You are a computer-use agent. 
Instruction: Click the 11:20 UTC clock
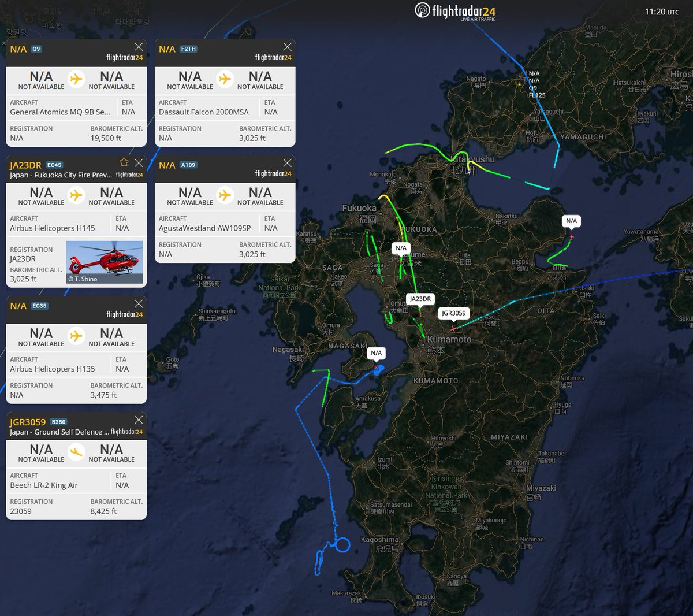(x=662, y=12)
